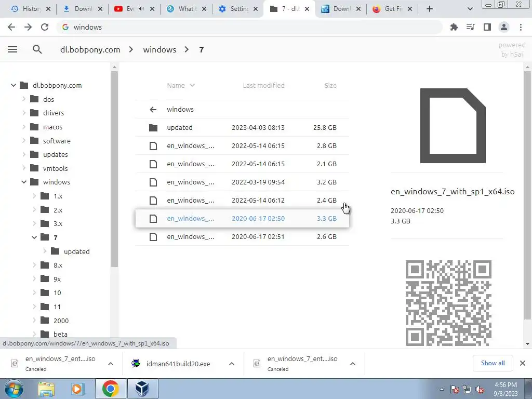Sort by Size column header
The width and height of the screenshot is (532, 399).
pos(330,86)
